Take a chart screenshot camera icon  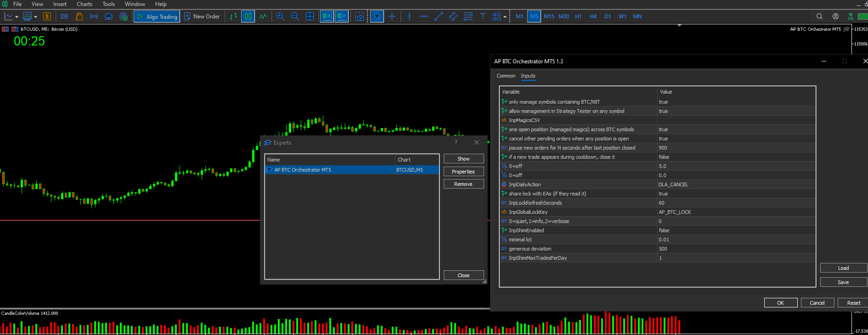pyautogui.click(x=360, y=17)
